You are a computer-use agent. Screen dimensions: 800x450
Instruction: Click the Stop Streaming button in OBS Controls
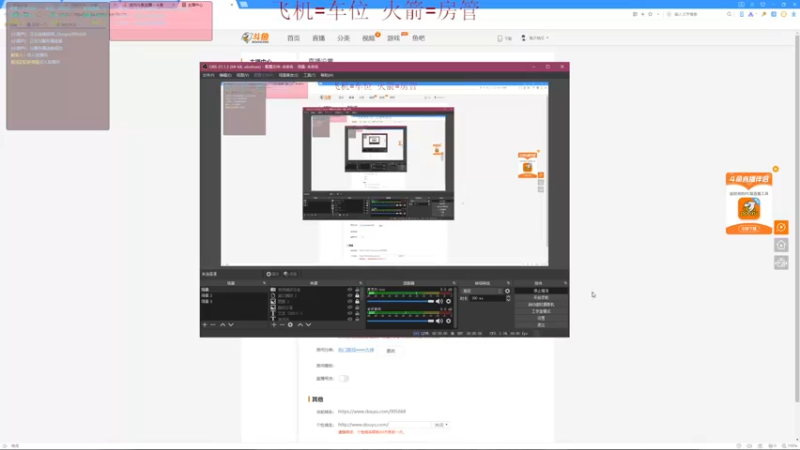coord(541,291)
